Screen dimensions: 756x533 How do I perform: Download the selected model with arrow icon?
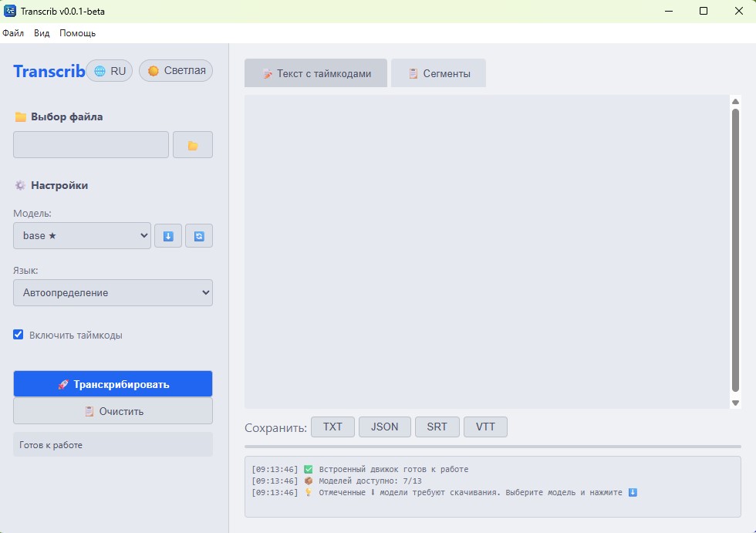168,236
